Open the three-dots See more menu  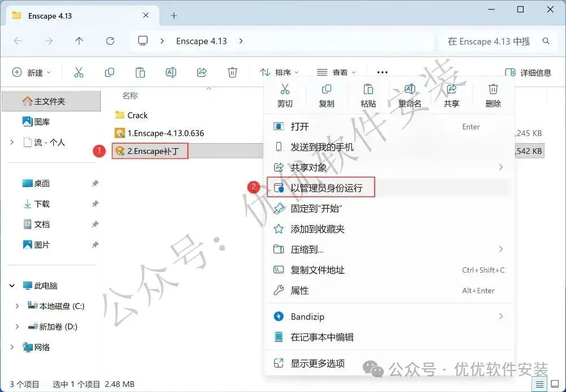click(x=382, y=72)
